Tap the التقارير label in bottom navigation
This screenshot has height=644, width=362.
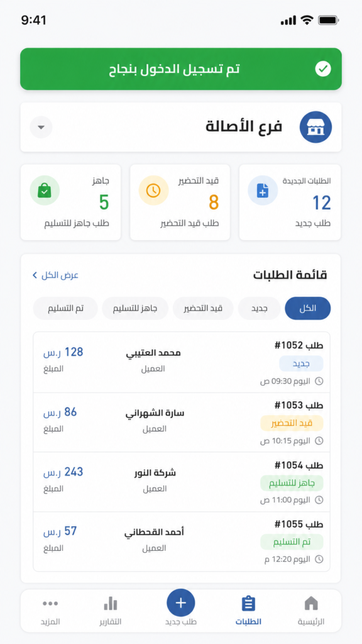coord(111,622)
